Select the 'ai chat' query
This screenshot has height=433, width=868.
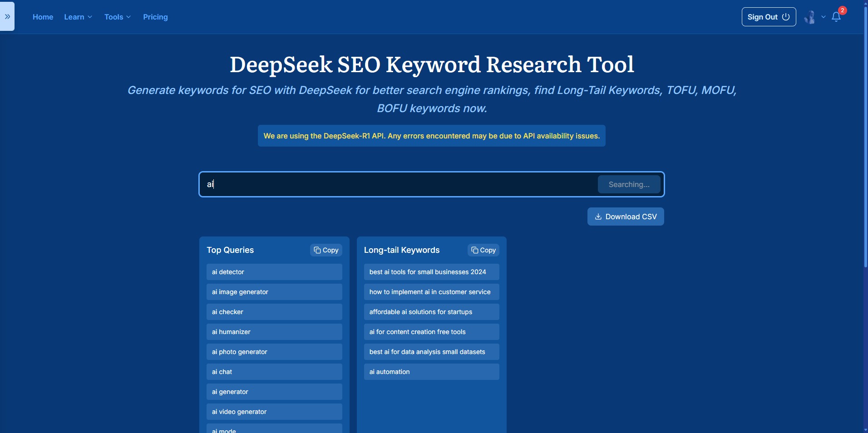pos(274,372)
